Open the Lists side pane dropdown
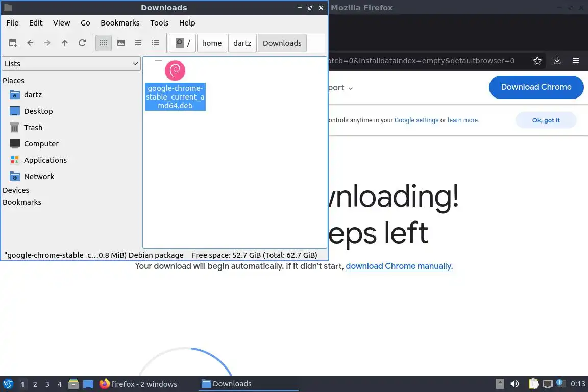Screen dimensions: 588x392 (71, 64)
